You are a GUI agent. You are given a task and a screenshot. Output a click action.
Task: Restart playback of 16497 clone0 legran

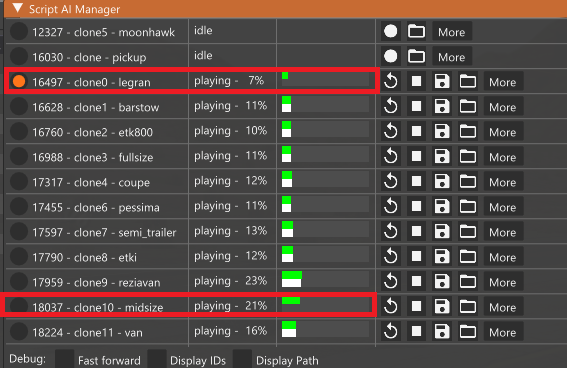point(391,81)
